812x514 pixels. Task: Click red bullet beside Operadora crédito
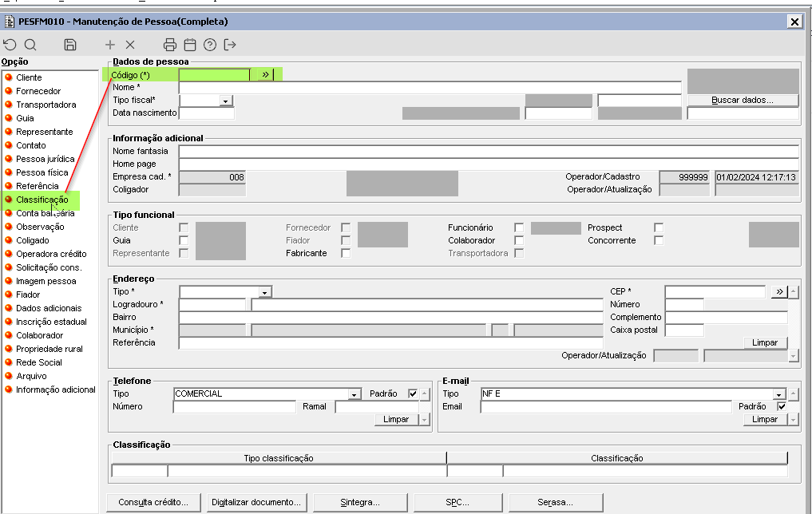9,254
